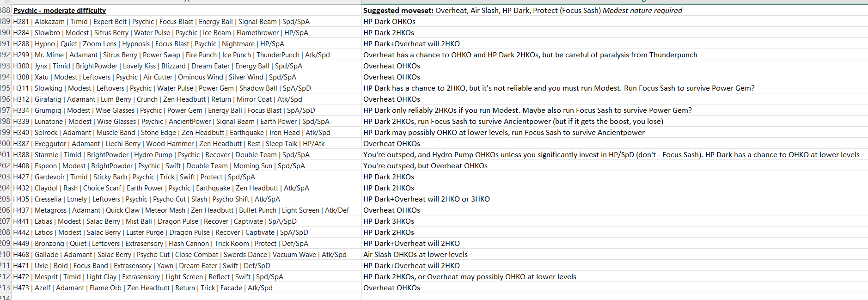Image resolution: width=868 pixels, height=300 pixels.
Task: Click the Mr. Mime Thunderpunch warning cell
Action: pos(615,55)
